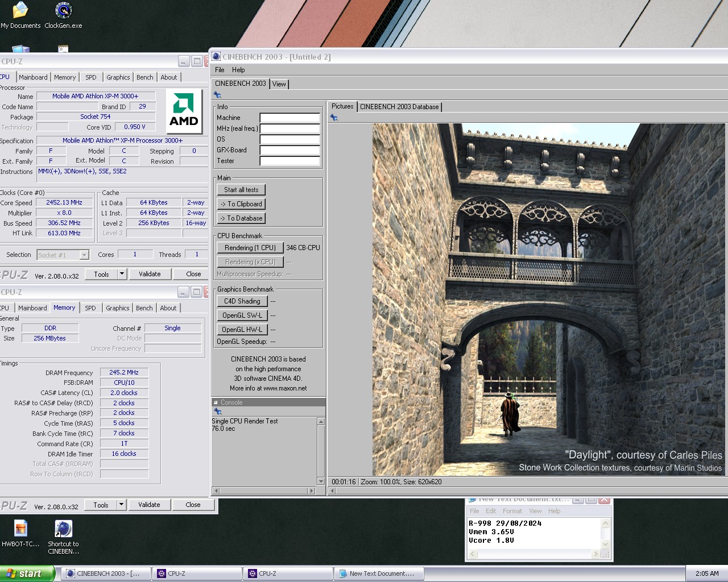Image resolution: width=728 pixels, height=582 pixels.
Task: Open Bench tab in lower CPU-Z window
Action: [144, 308]
